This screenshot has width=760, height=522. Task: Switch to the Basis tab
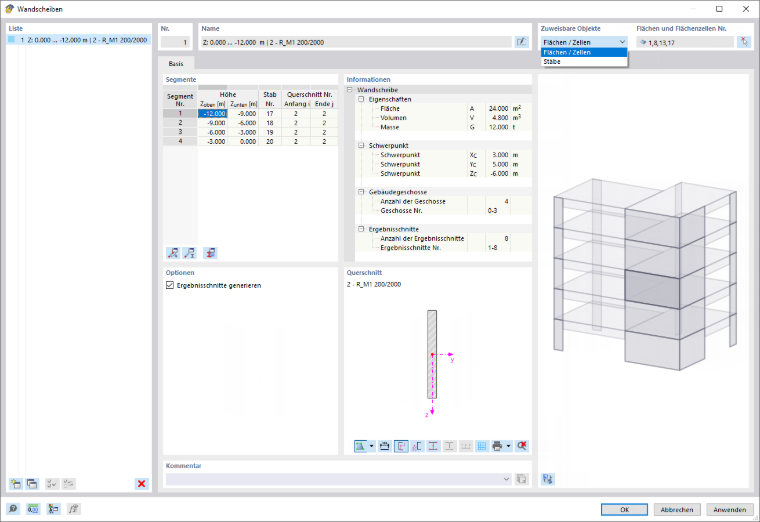tap(176, 63)
